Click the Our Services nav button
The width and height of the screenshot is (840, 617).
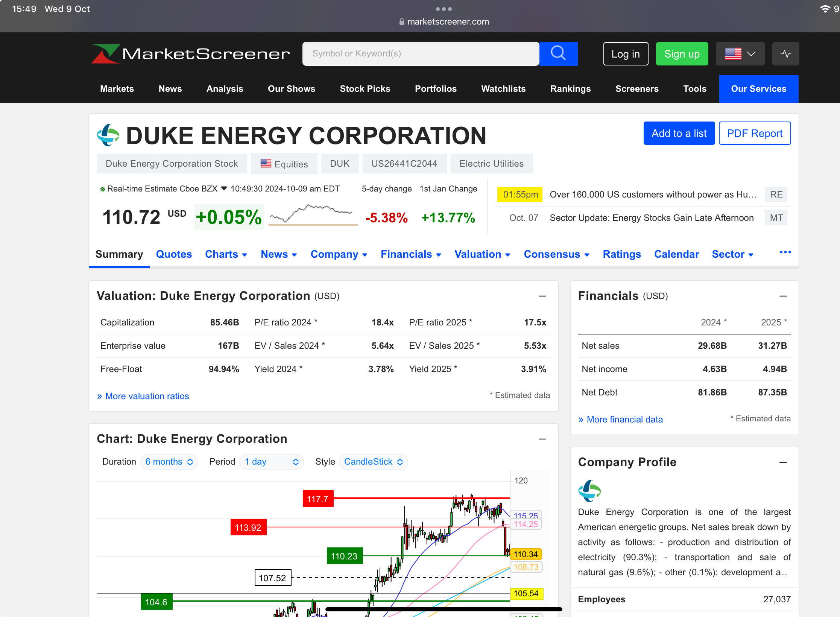(x=758, y=89)
